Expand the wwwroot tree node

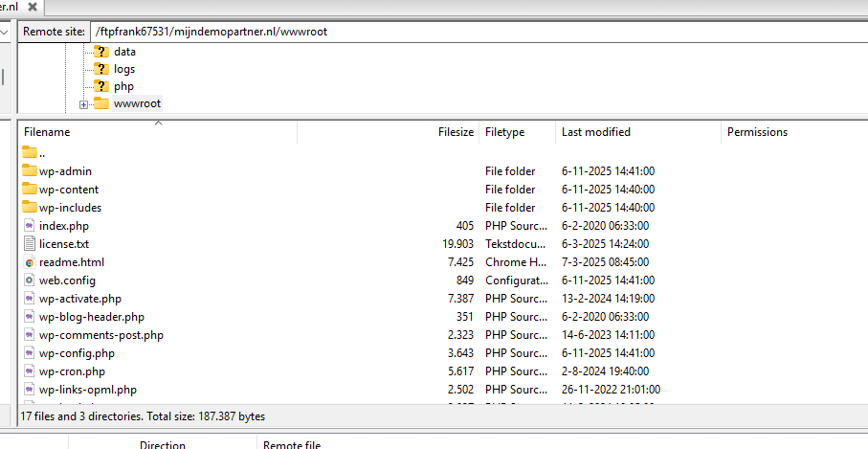83,104
